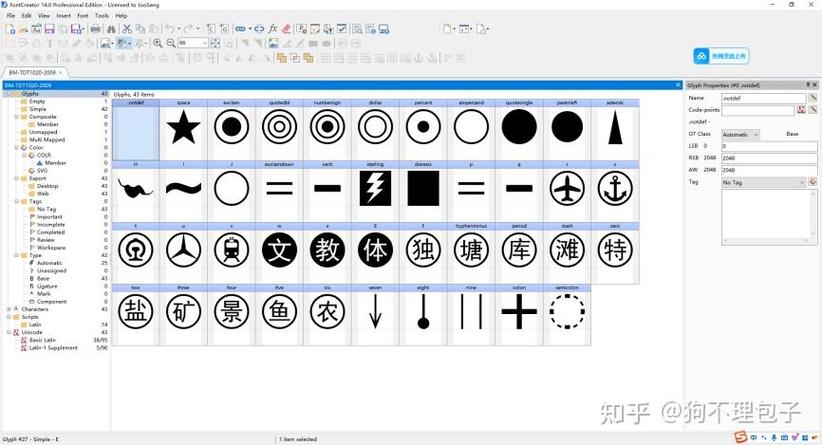Click the Undo arrow icon
822x445 pixels.
[170, 29]
